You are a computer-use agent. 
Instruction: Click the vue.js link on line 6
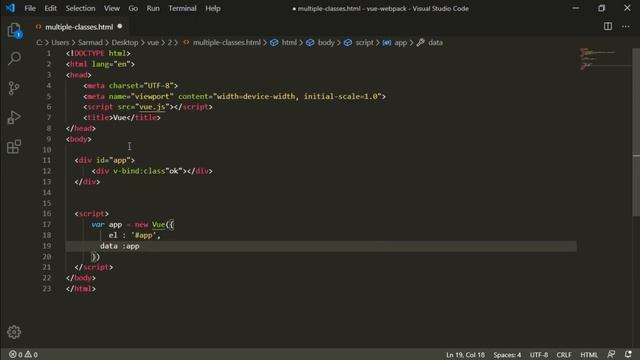152,107
